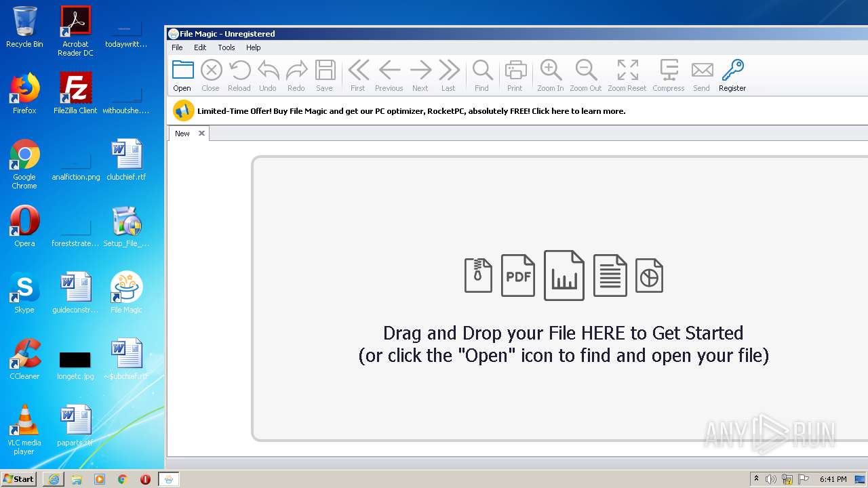This screenshot has height=488, width=868.
Task: Open the Edit menu
Action: (x=200, y=47)
